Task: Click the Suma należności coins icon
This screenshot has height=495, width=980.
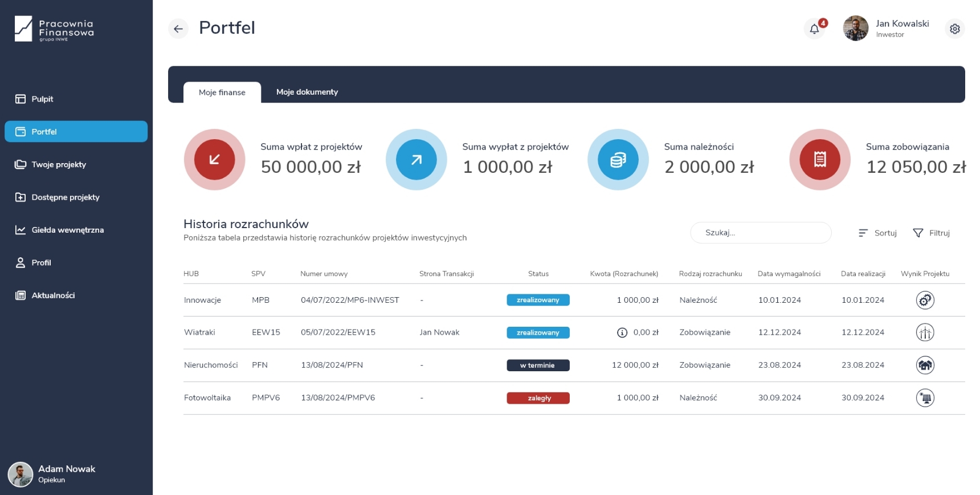Action: [618, 160]
